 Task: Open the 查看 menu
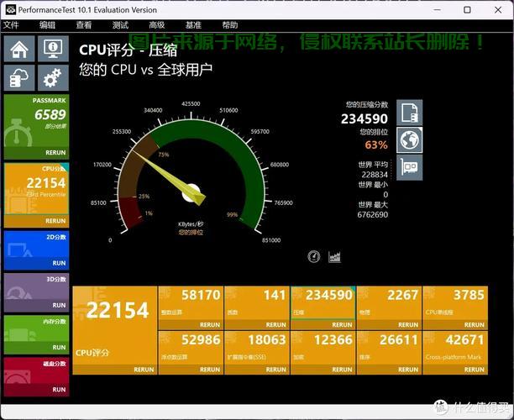84,25
